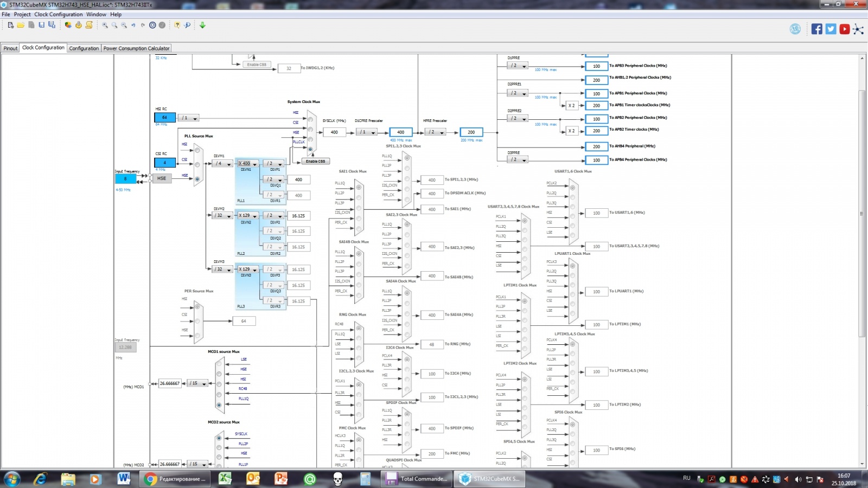Viewport: 868px width, 488px height.
Task: Open the DIVM1 /4 dropdown
Action: (x=222, y=163)
